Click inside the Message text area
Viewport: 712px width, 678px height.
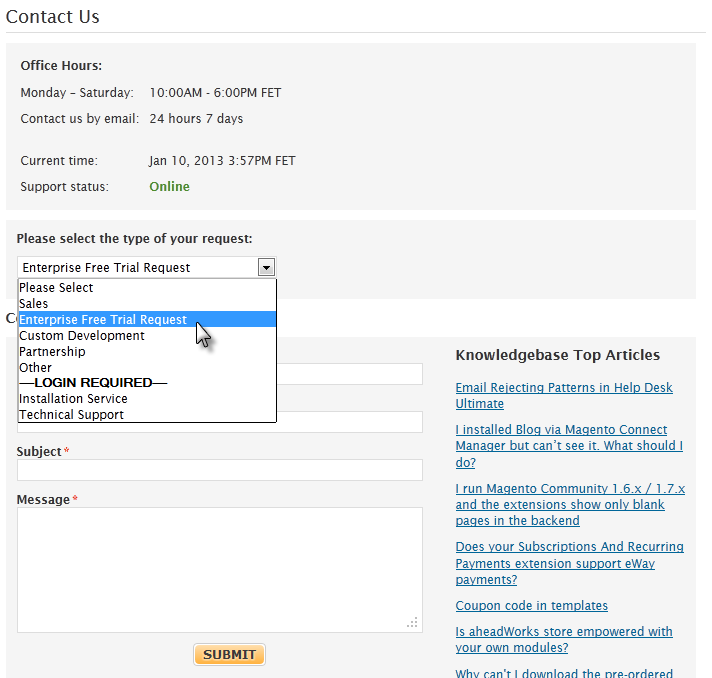point(220,570)
